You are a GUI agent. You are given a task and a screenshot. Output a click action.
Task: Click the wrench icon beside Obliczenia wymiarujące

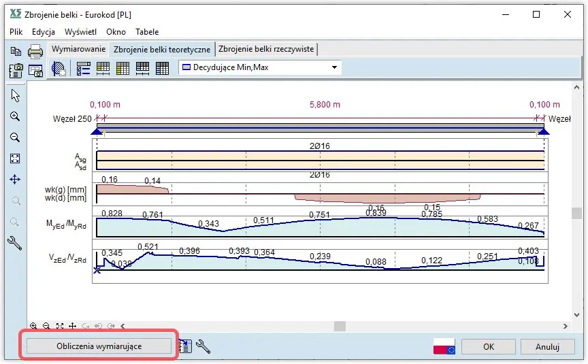[x=203, y=346]
